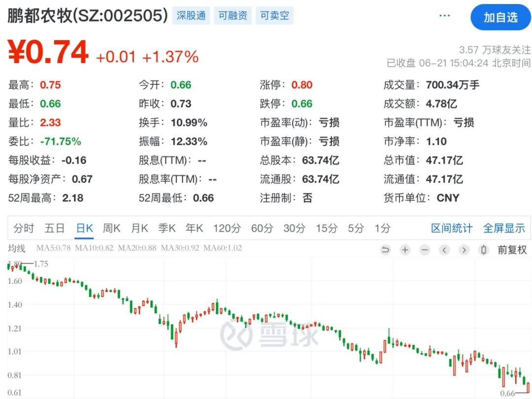The width and height of the screenshot is (532, 399).
Task: Open the 前复权 adjustment dropdown
Action: coord(512,250)
